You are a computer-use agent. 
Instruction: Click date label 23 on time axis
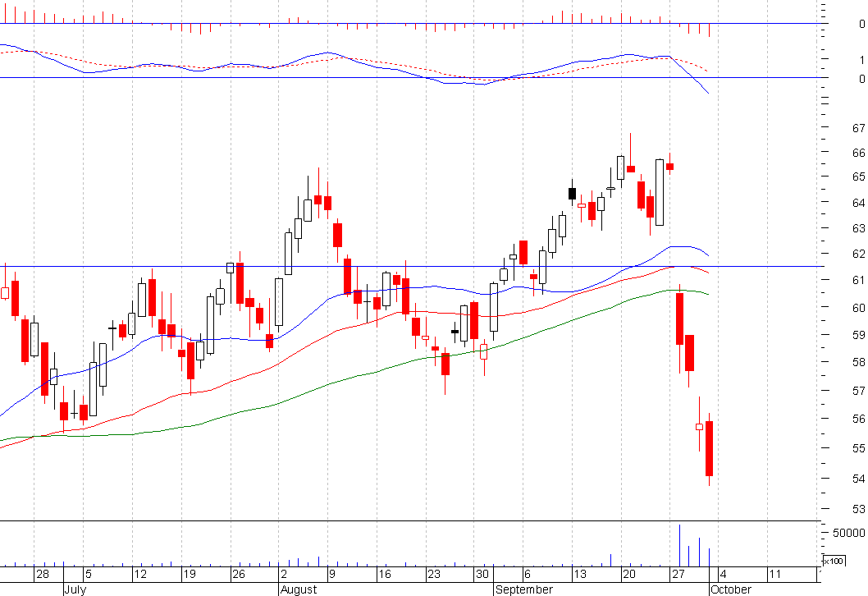(x=433, y=574)
